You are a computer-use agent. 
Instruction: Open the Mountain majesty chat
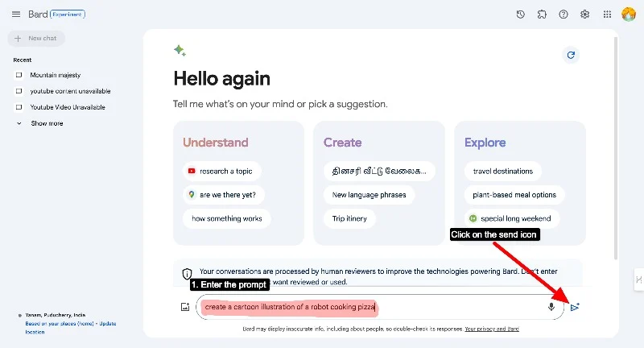tap(52, 75)
